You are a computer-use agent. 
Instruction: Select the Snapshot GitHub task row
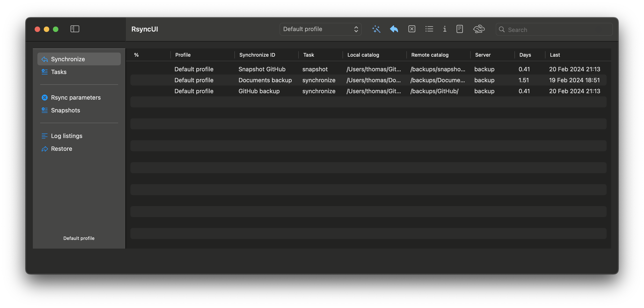[x=262, y=69]
